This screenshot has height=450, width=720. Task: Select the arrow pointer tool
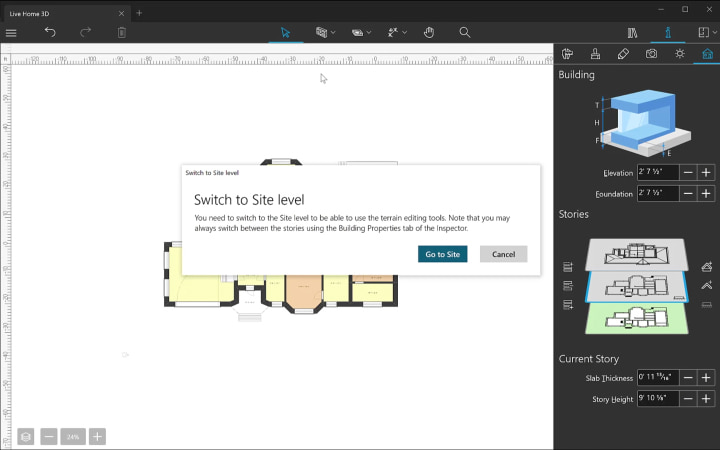pos(286,33)
